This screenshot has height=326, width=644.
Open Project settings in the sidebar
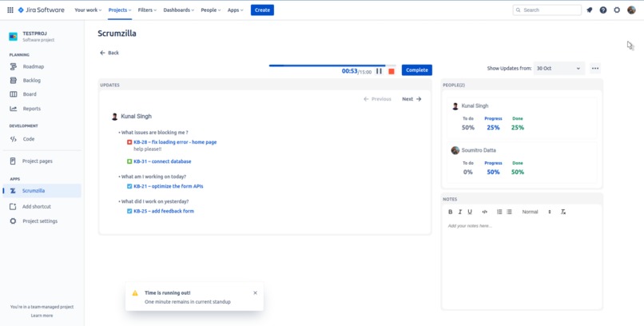42,221
